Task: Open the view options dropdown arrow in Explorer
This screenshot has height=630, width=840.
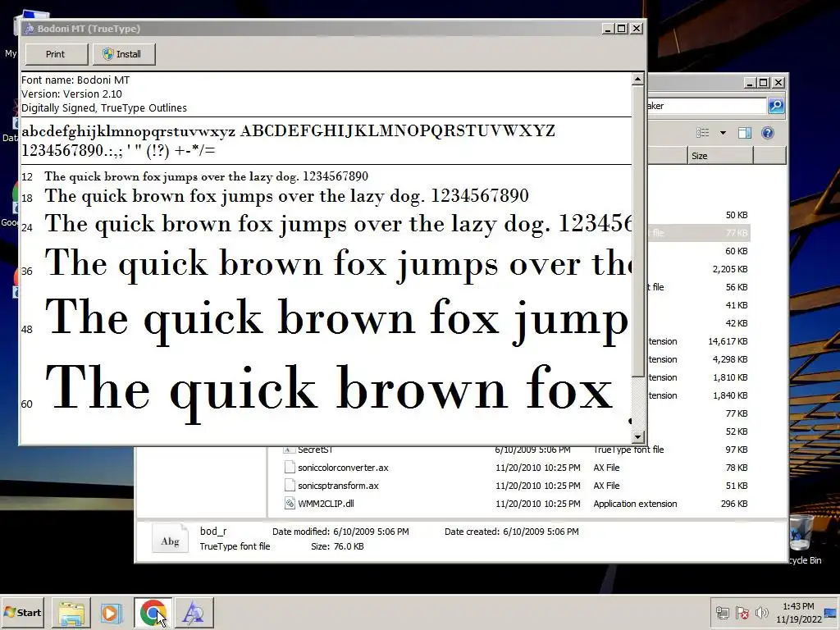Action: pyautogui.click(x=723, y=133)
